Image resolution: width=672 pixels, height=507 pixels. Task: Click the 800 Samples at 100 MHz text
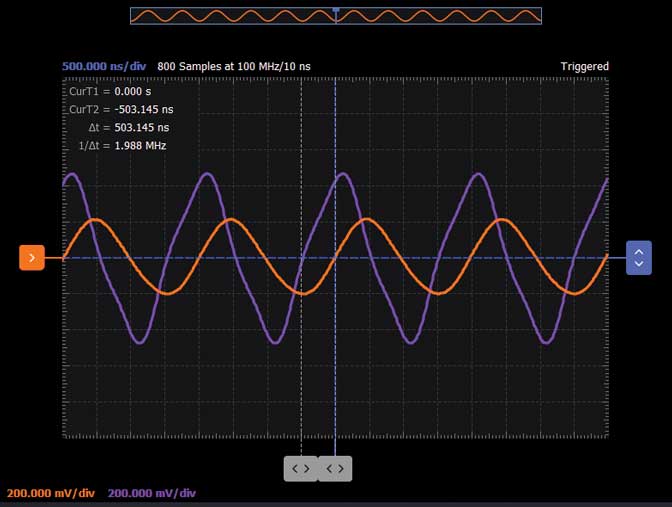(x=234, y=66)
